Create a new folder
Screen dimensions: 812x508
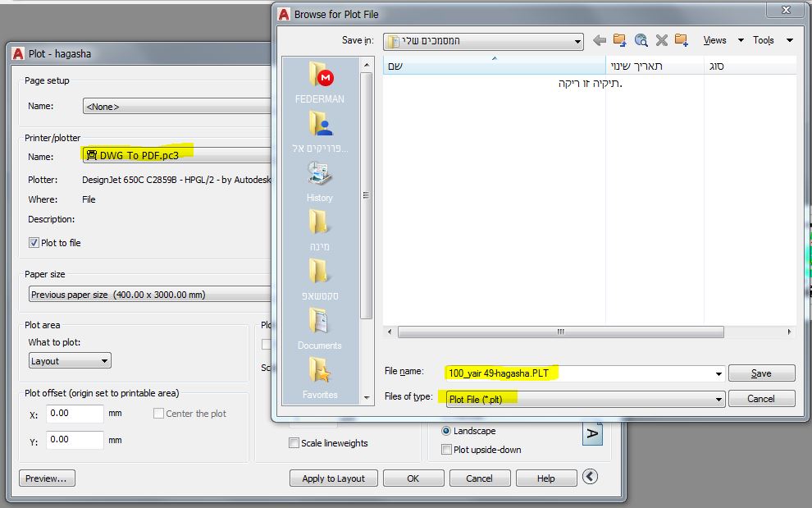pos(682,40)
